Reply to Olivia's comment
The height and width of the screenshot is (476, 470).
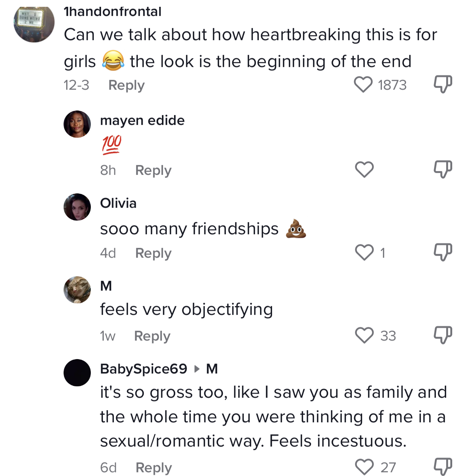pos(153,254)
